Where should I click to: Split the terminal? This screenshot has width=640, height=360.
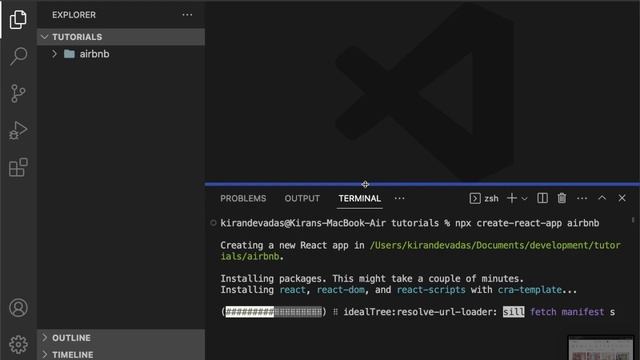[x=542, y=198]
